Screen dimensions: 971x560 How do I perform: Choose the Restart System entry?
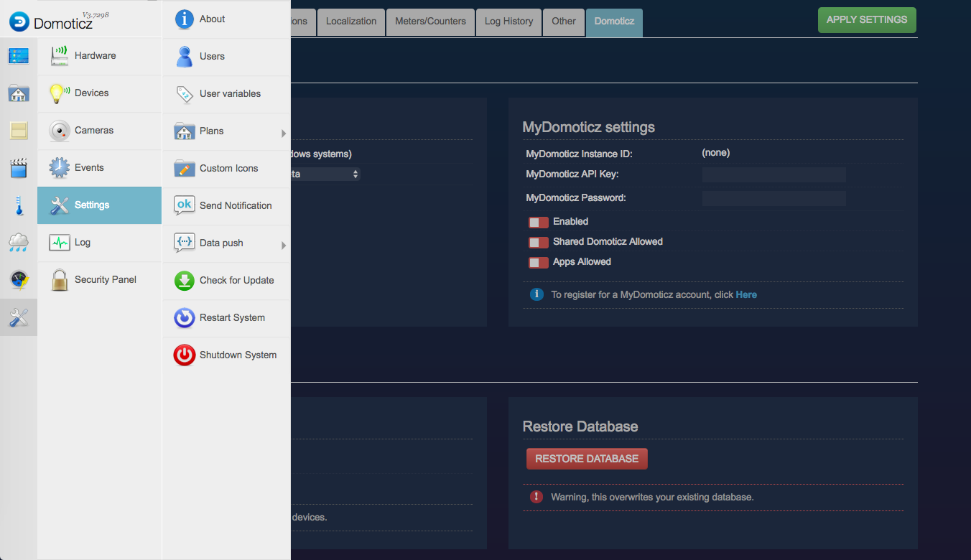[226, 318]
